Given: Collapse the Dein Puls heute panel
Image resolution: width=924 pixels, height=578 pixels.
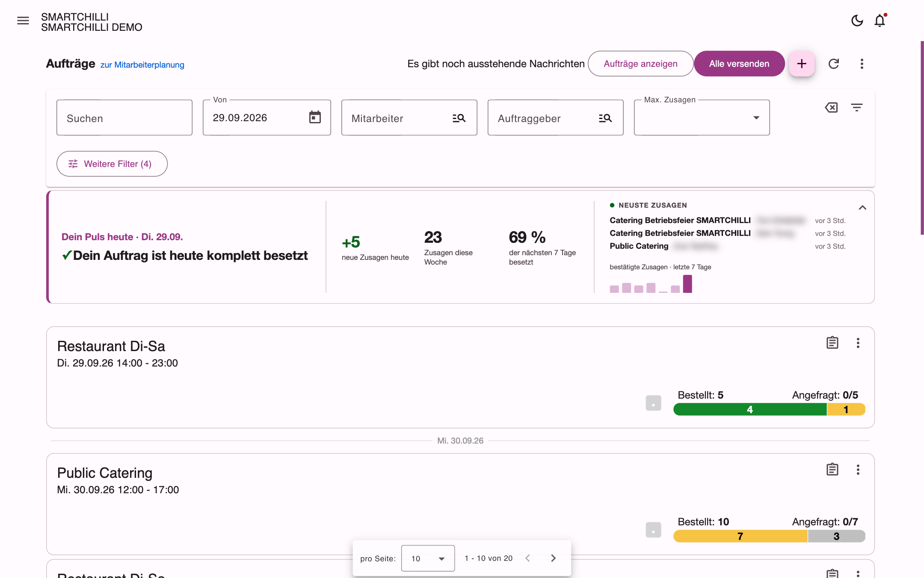Looking at the screenshot, I should (x=862, y=208).
